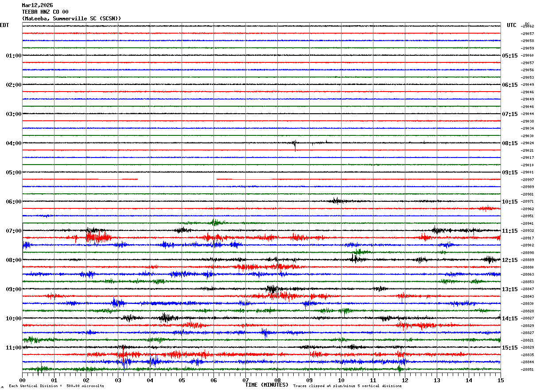Select the 10:00 EDT hour label

(14, 319)
